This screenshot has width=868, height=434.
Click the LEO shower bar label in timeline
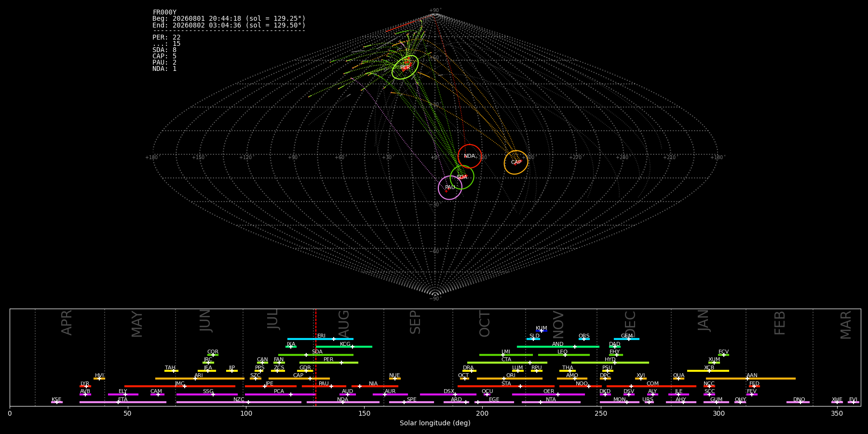(563, 352)
